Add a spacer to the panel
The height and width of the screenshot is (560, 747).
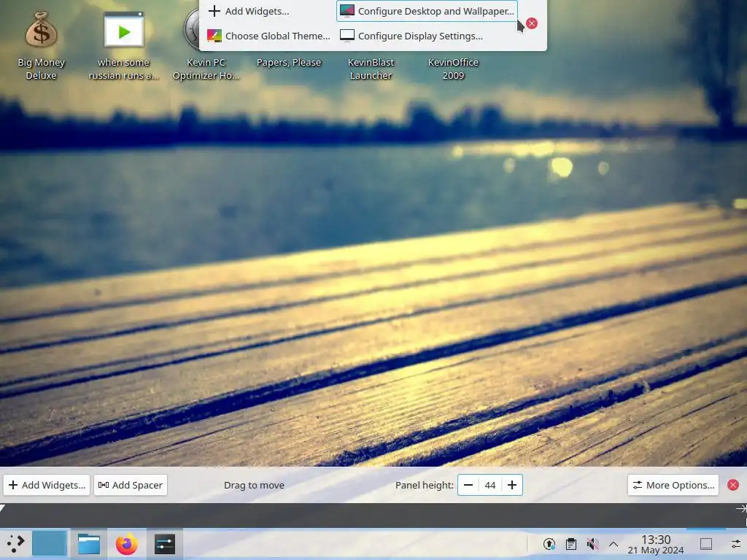coord(131,485)
